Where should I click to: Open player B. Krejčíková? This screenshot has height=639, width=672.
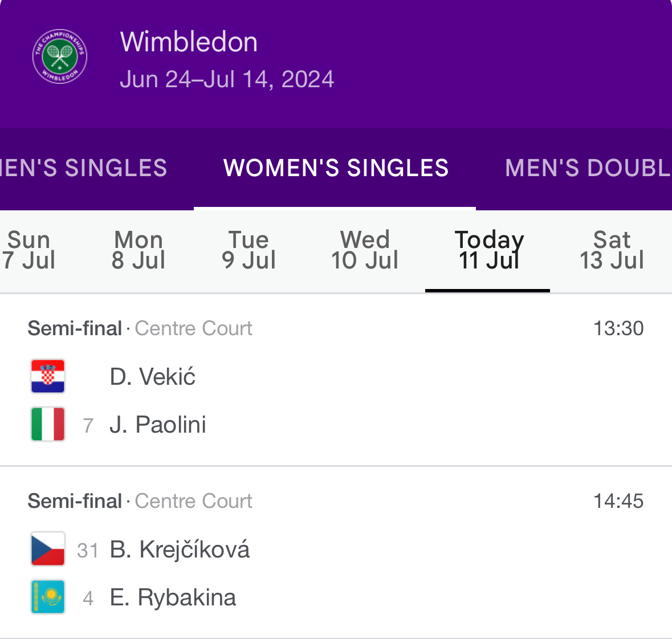click(180, 550)
